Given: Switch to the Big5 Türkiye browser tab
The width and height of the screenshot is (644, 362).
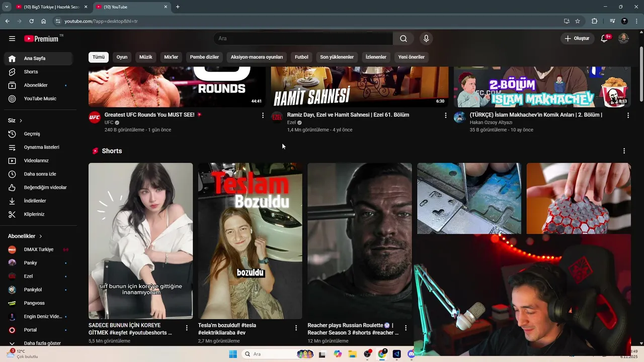Looking at the screenshot, I should [52, 7].
